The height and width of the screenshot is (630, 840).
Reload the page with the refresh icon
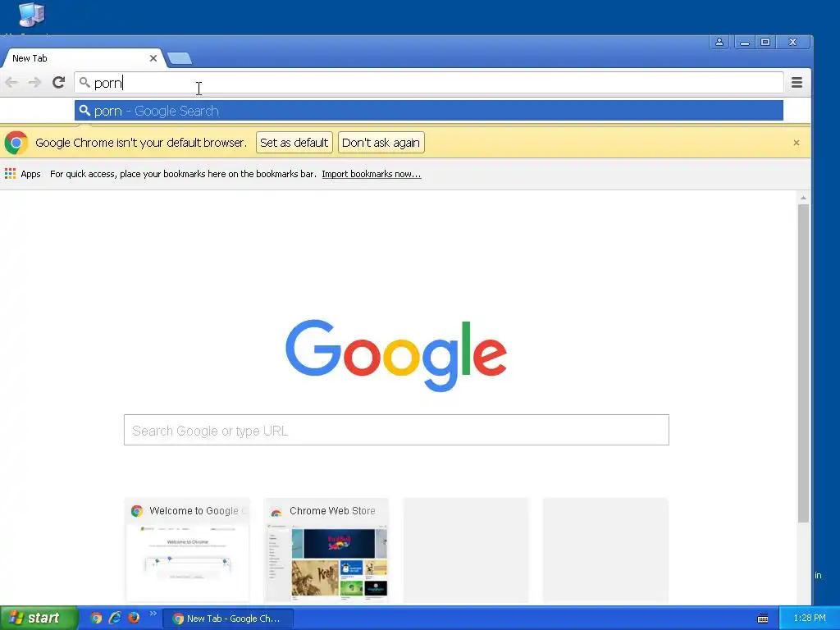[58, 82]
